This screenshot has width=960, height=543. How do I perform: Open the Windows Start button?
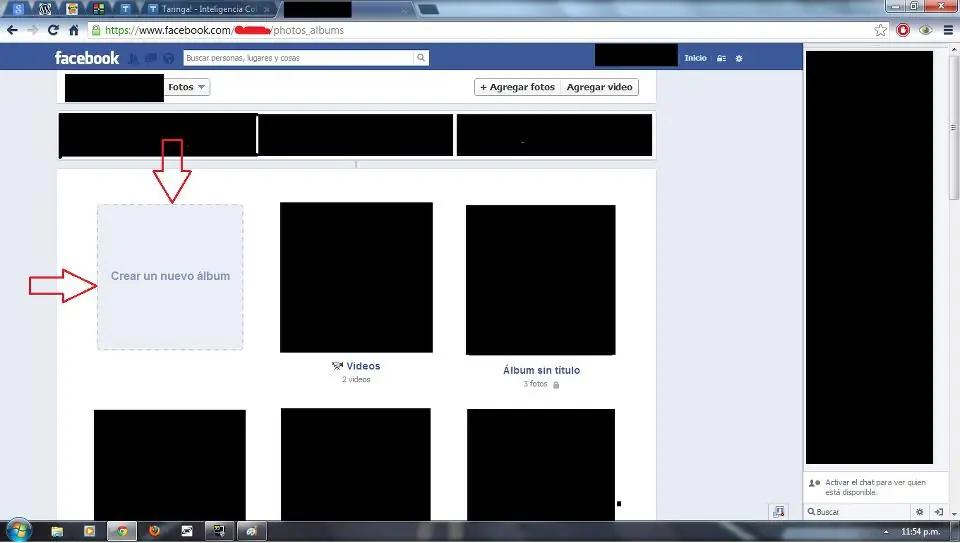(18, 530)
